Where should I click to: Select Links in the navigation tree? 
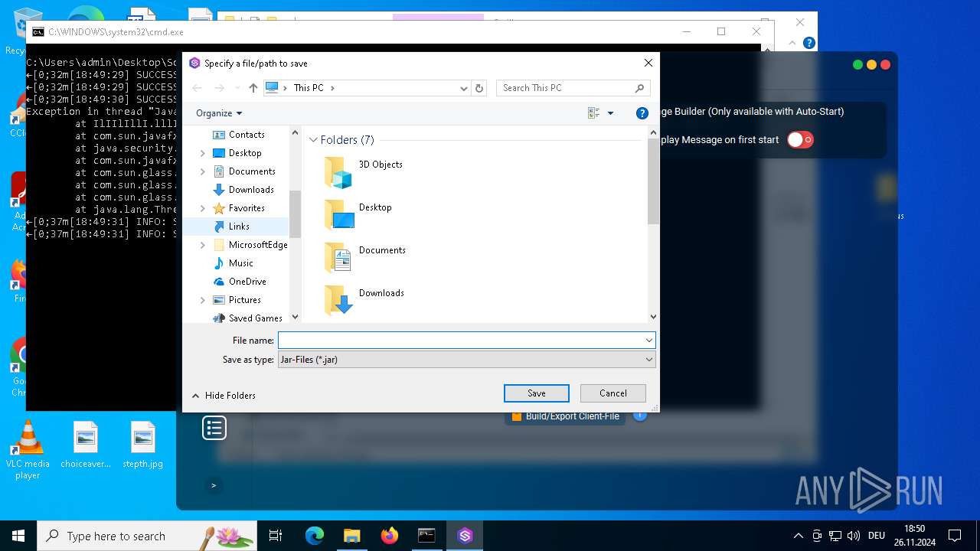[239, 227]
